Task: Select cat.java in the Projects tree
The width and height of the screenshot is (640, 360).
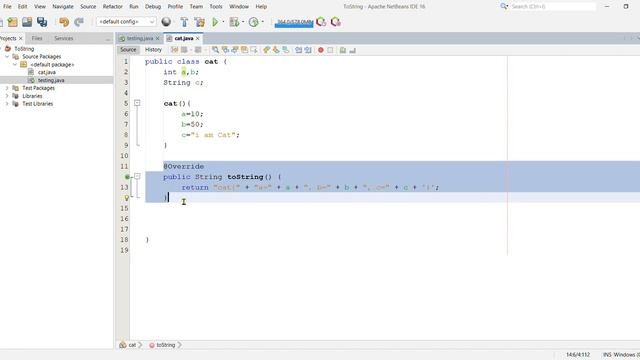Action: tap(47, 72)
